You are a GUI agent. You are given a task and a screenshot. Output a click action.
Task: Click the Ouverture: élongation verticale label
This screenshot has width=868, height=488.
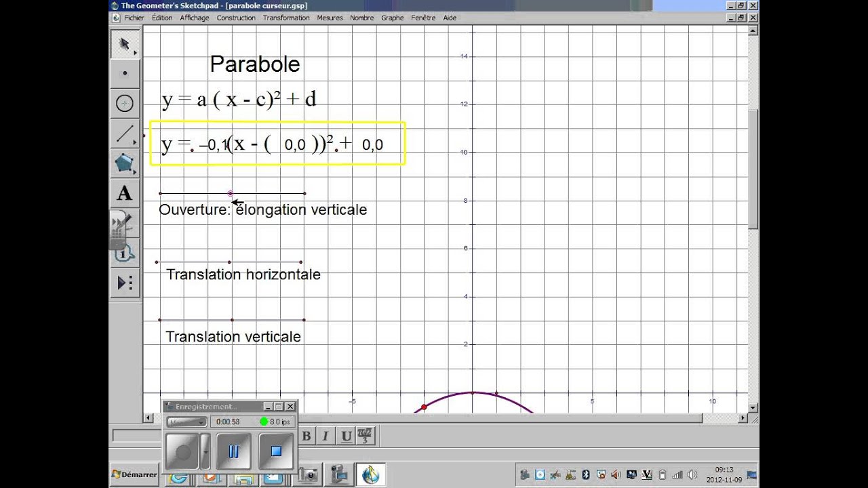pyautogui.click(x=263, y=210)
